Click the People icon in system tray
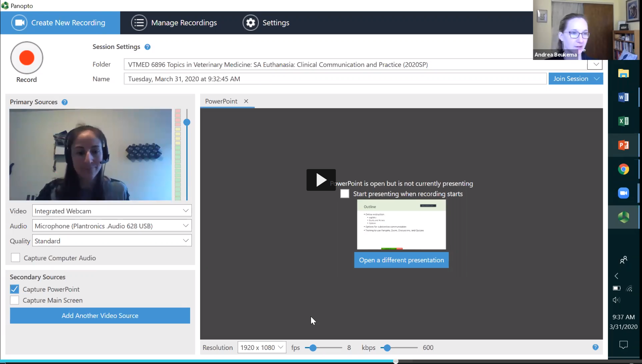The height and width of the screenshot is (364, 642). [623, 260]
